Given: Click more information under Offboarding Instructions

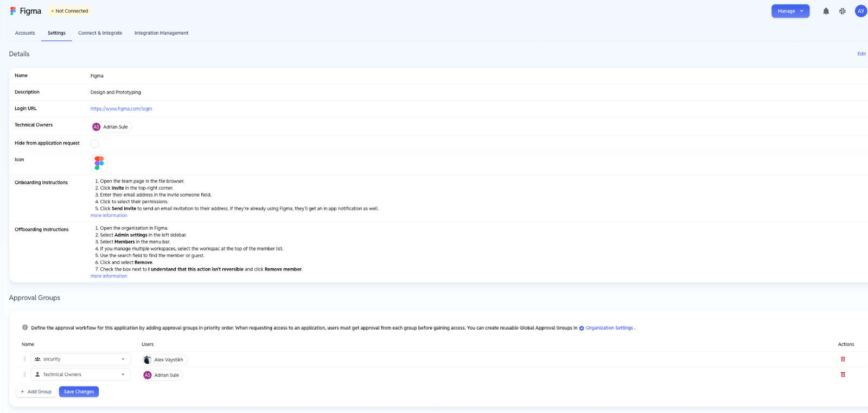Looking at the screenshot, I should pos(108,276).
